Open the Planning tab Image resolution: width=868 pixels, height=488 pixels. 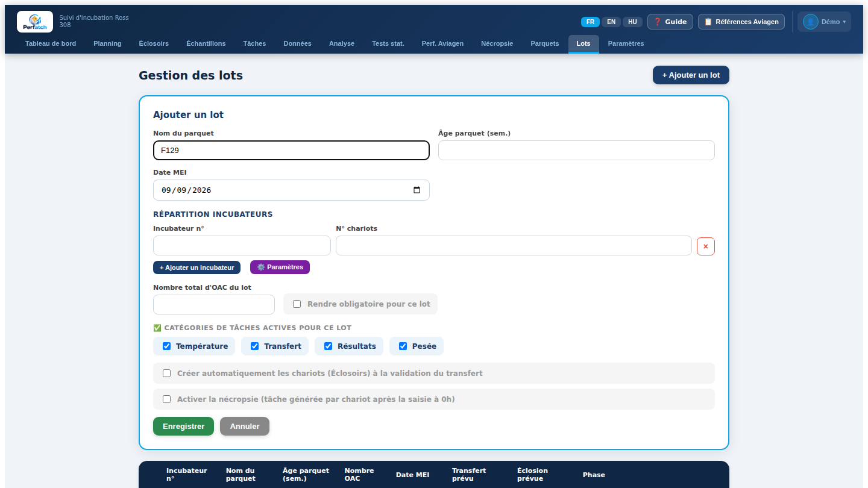(107, 43)
